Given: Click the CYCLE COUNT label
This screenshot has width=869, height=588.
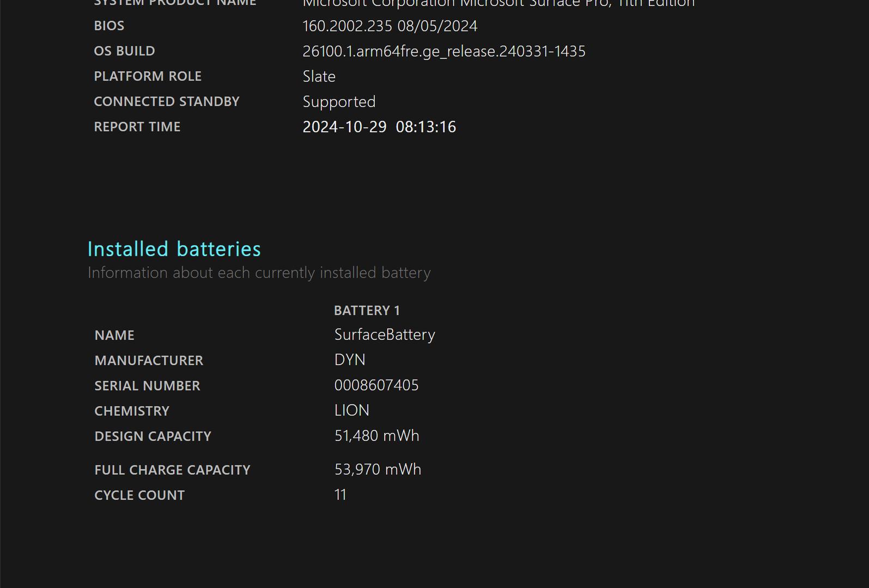Looking at the screenshot, I should [x=139, y=495].
